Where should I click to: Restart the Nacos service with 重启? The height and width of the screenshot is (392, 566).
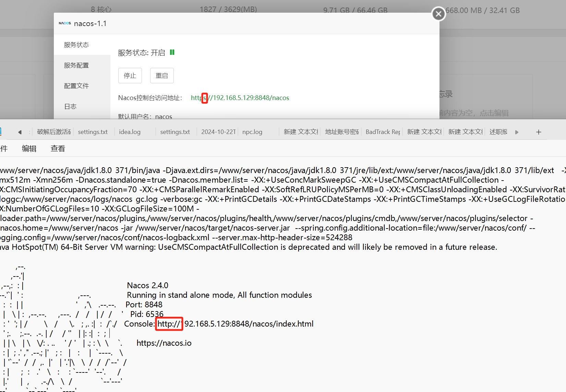pos(162,76)
